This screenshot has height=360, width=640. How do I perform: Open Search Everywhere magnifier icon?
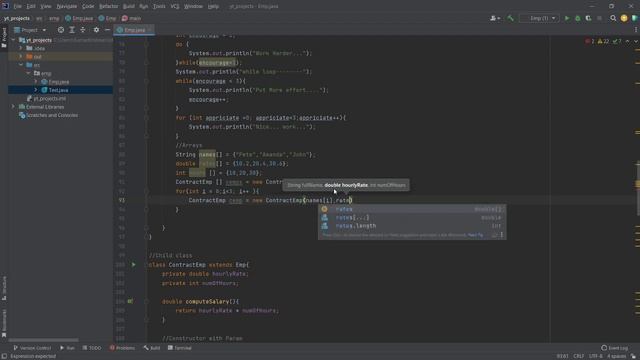(613, 18)
